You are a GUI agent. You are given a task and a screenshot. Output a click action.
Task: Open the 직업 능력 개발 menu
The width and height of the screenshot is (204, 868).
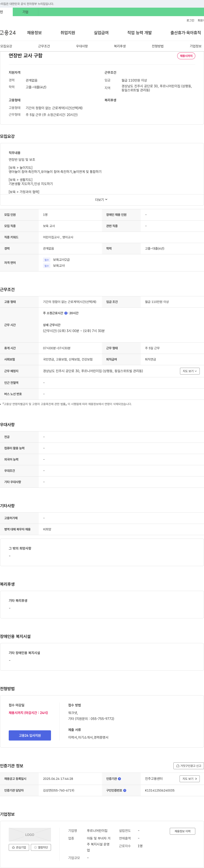[139, 33]
